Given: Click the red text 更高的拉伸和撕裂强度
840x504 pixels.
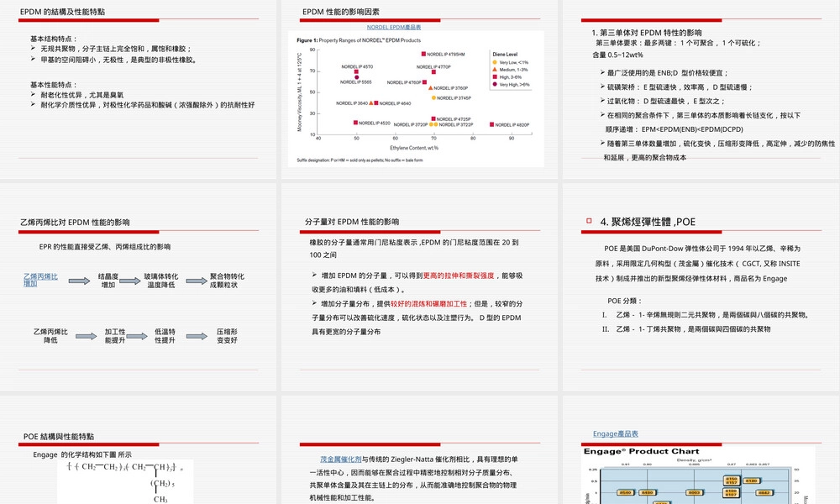Looking at the screenshot, I should (x=459, y=276).
